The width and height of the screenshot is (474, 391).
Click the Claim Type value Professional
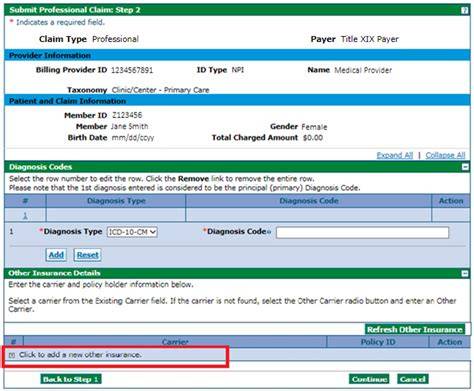(115, 39)
